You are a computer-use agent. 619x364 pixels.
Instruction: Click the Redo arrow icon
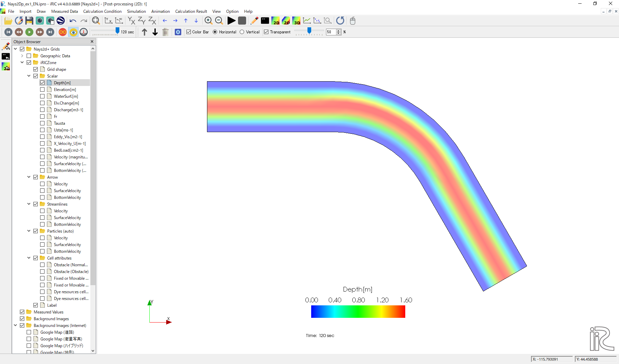(x=84, y=21)
